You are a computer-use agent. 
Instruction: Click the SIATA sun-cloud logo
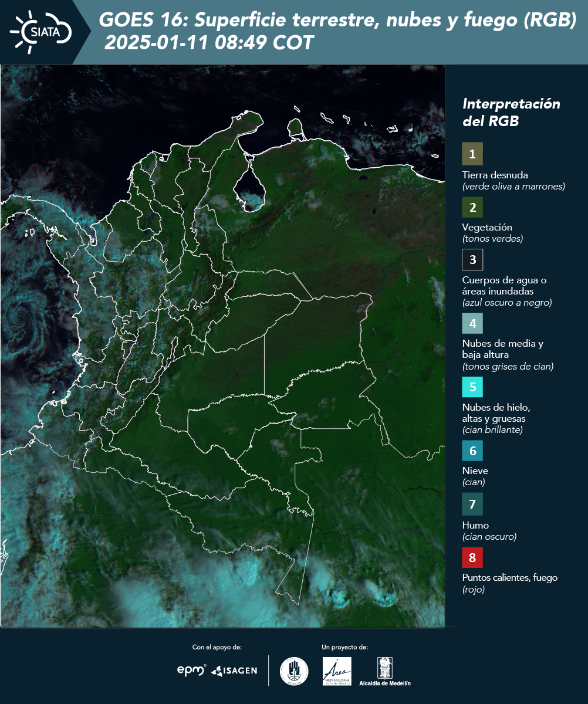(x=41, y=31)
